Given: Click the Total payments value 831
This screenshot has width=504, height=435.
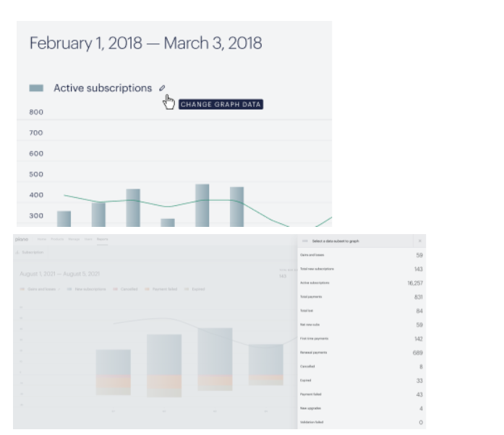Looking at the screenshot, I should pyautogui.click(x=418, y=297).
